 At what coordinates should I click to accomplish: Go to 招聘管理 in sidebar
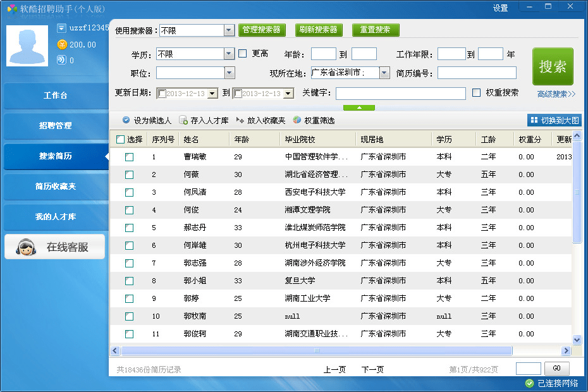click(55, 126)
